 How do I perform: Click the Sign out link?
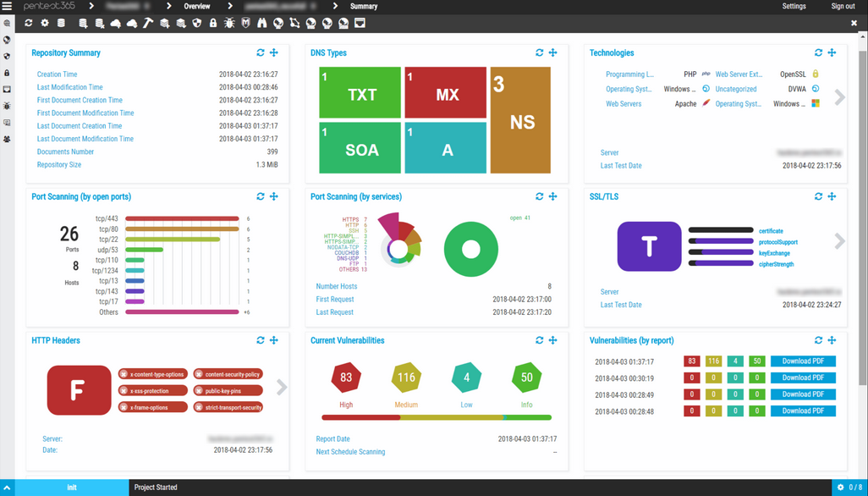[x=843, y=6]
